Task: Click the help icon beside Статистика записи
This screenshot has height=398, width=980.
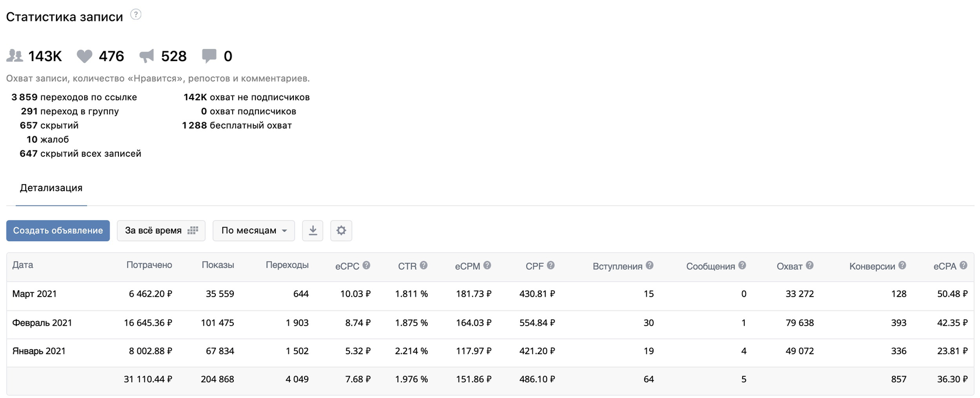Action: click(136, 15)
